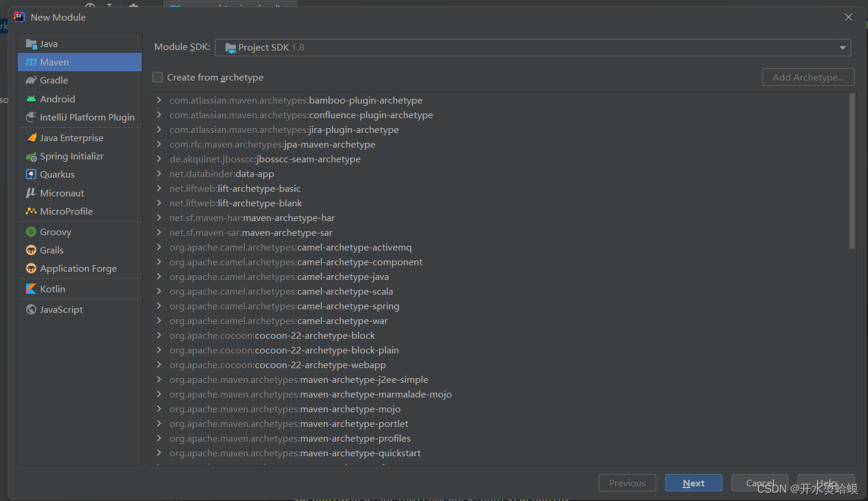Expand jpa-maven-archetype node
This screenshot has height=501, width=868.
point(159,144)
